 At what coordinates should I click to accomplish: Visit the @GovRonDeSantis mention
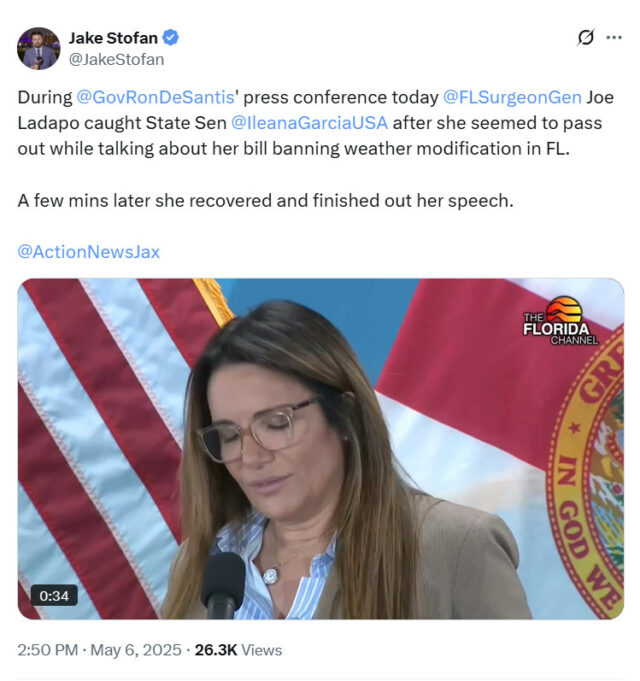[155, 97]
